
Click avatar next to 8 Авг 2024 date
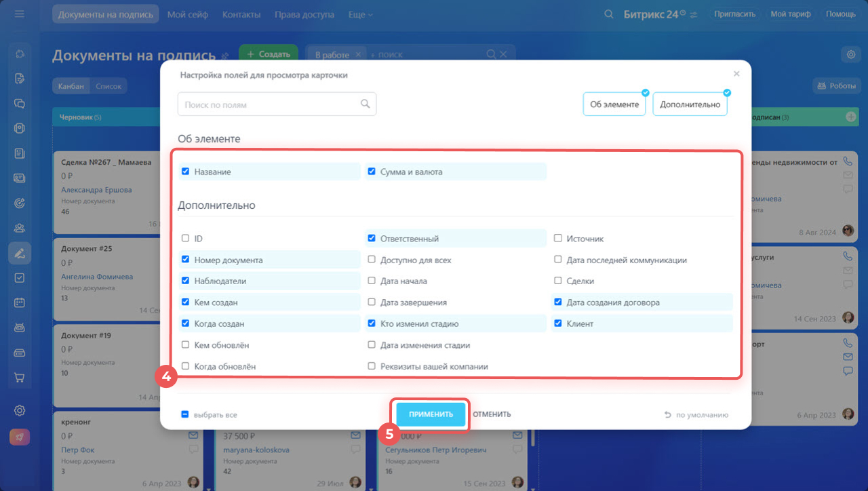pos(848,231)
